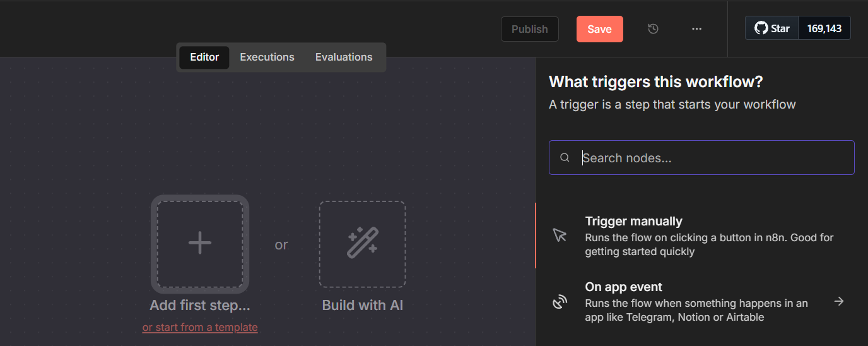868x346 pixels.
Task: Click the magic wand AI icon
Action: (x=362, y=243)
